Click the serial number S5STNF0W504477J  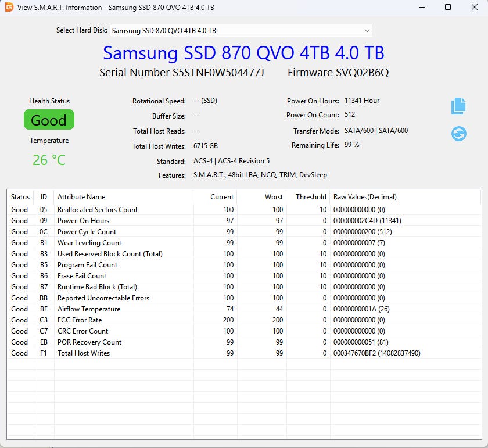coord(218,72)
